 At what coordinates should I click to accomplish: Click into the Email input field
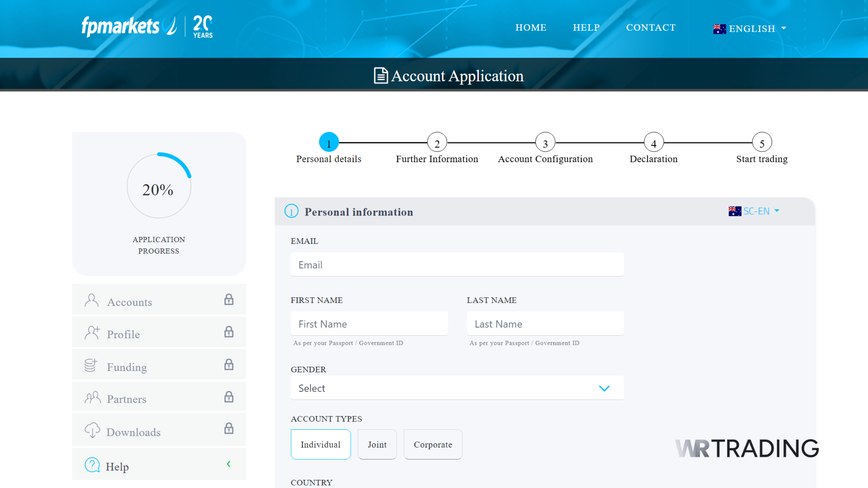click(x=457, y=265)
